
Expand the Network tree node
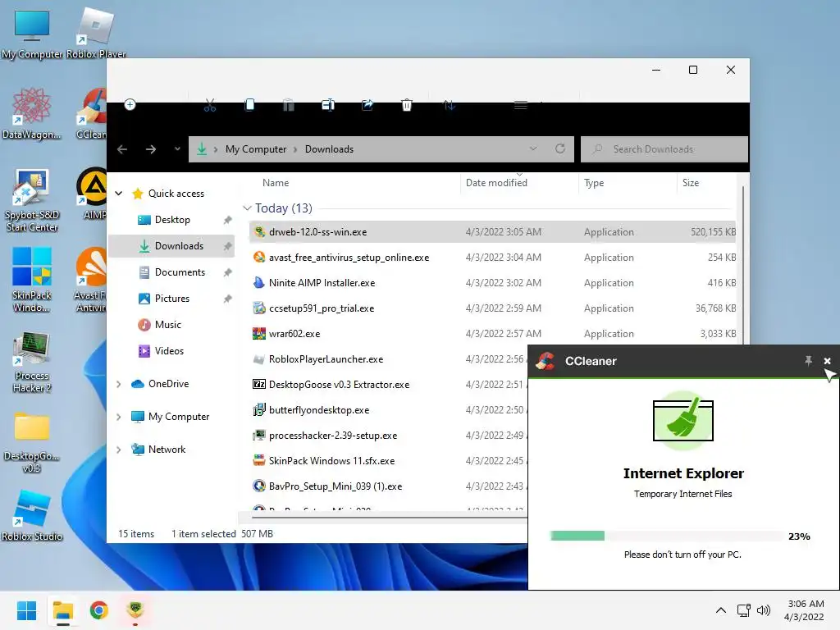(118, 450)
